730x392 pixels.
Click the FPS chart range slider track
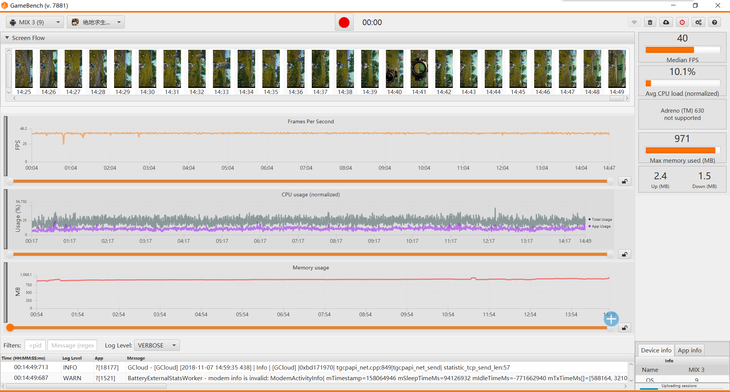point(310,181)
